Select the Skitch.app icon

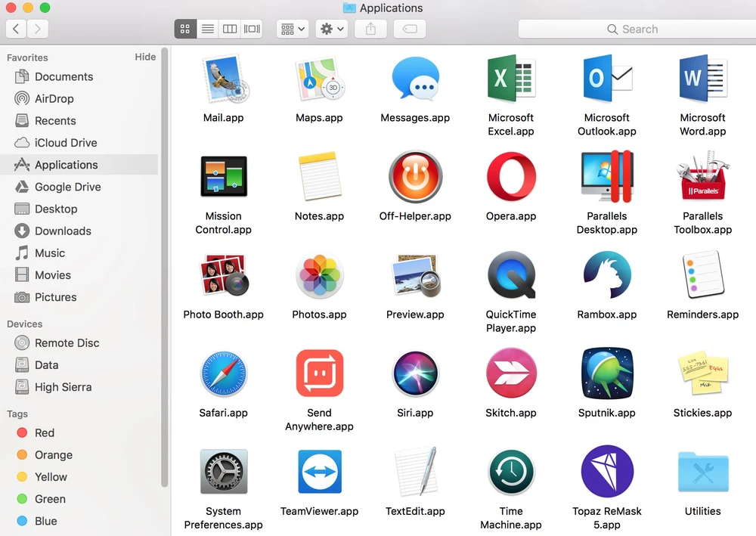click(511, 374)
